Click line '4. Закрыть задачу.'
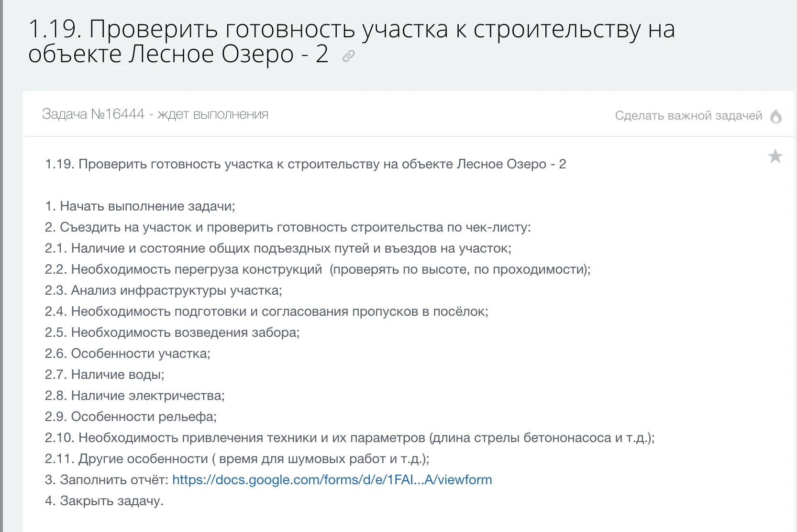 104,501
